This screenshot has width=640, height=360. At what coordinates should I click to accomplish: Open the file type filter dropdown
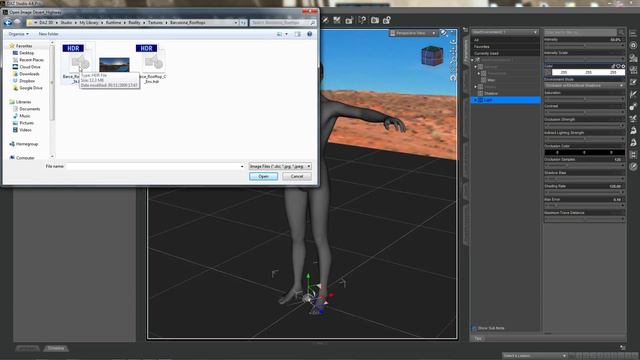(280, 166)
